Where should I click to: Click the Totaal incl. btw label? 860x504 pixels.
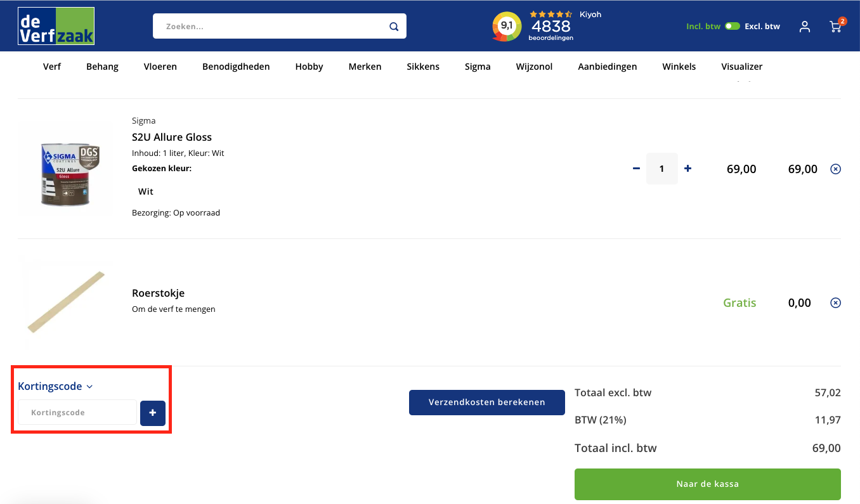point(616,448)
